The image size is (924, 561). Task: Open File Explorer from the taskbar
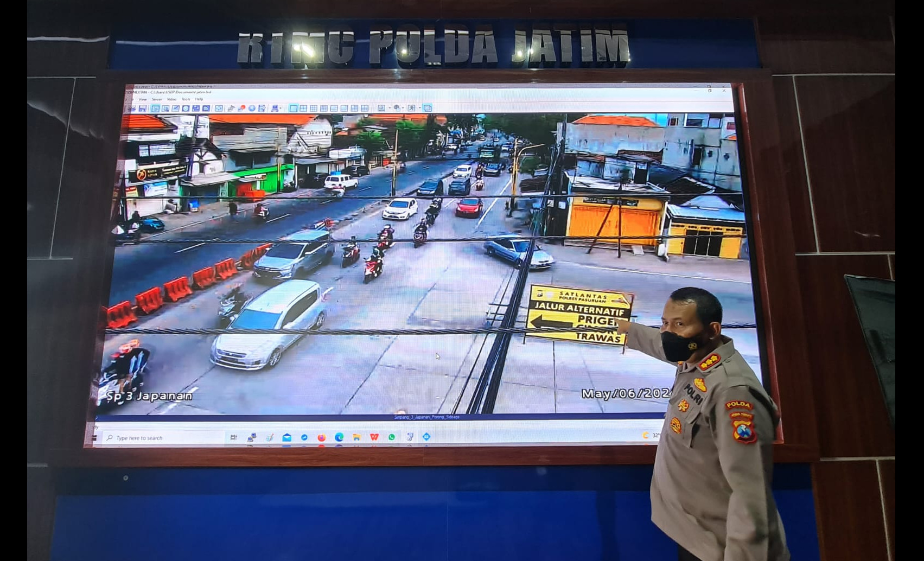tap(356, 437)
